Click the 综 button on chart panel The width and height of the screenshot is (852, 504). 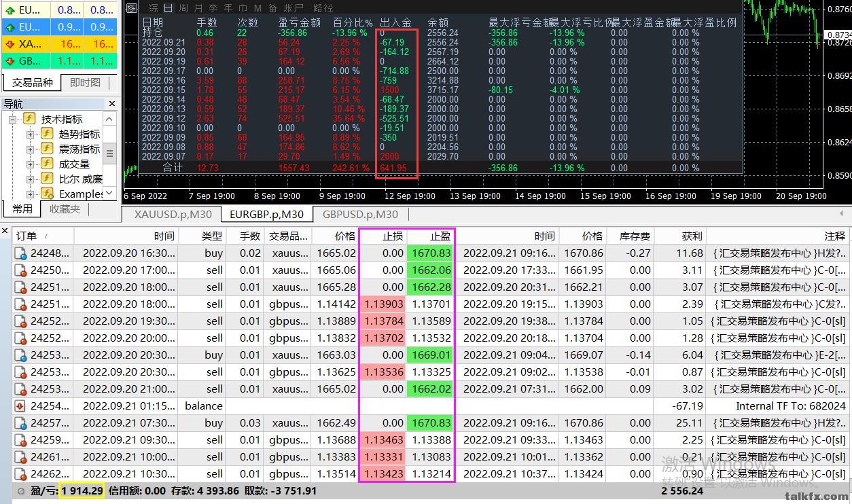154,8
